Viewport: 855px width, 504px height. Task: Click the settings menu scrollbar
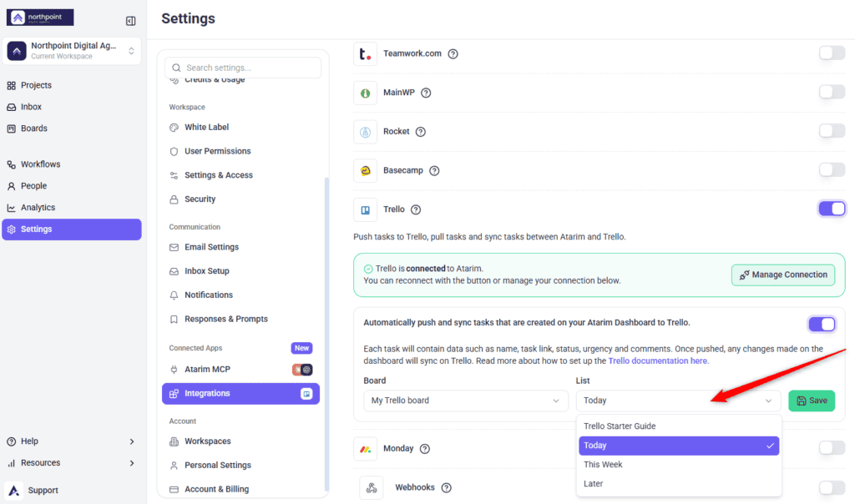click(x=326, y=334)
